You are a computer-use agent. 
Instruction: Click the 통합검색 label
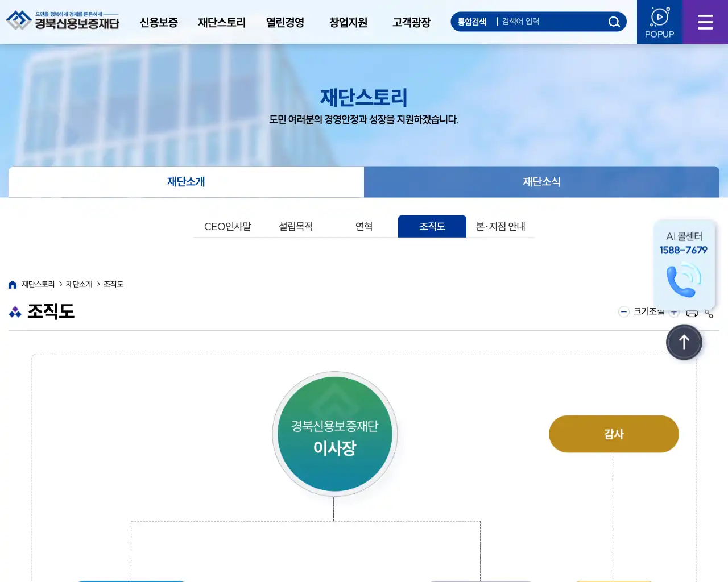[x=472, y=22]
